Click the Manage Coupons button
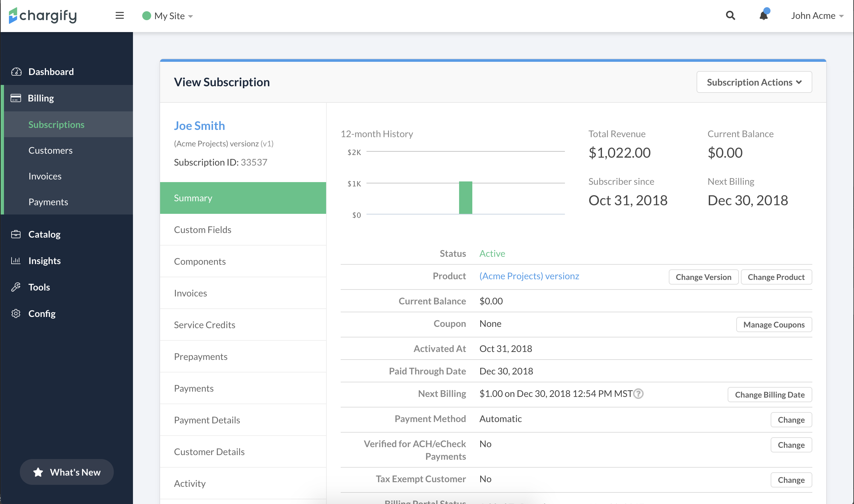854x504 pixels. tap(773, 325)
